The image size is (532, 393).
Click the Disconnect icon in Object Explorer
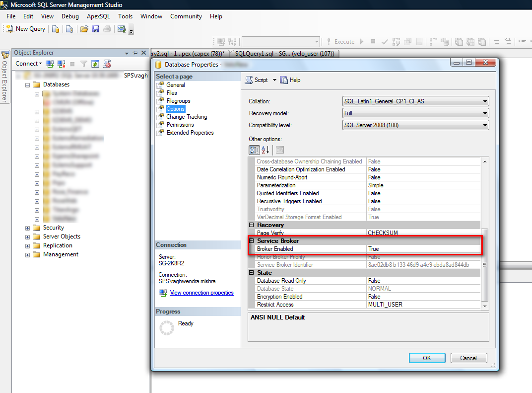tap(62, 64)
